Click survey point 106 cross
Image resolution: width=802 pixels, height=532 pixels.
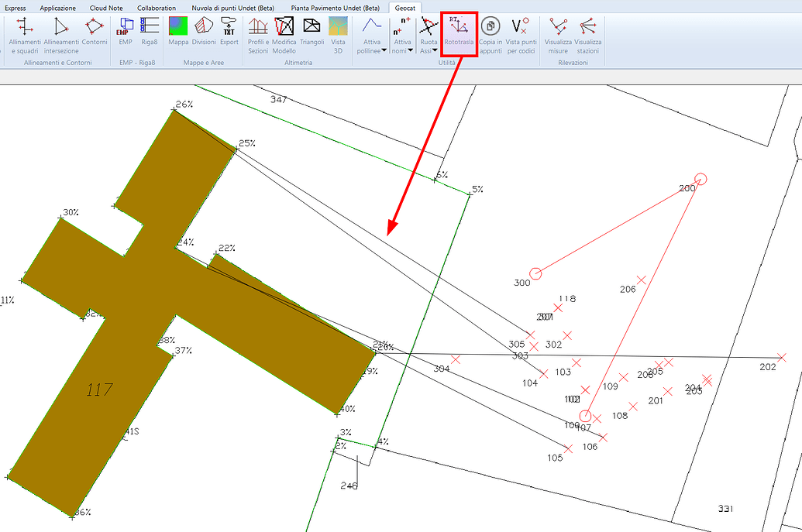click(x=603, y=438)
